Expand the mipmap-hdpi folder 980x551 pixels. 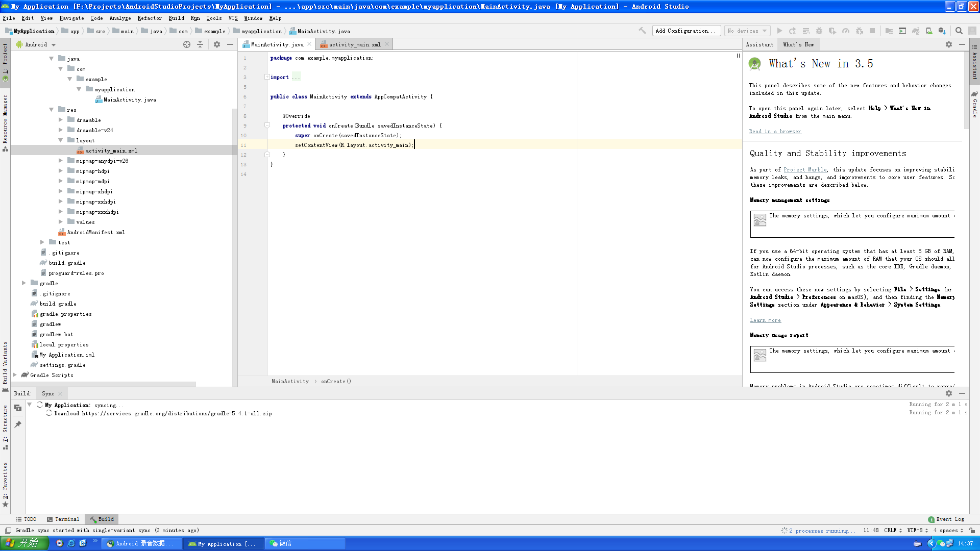pyautogui.click(x=61, y=171)
